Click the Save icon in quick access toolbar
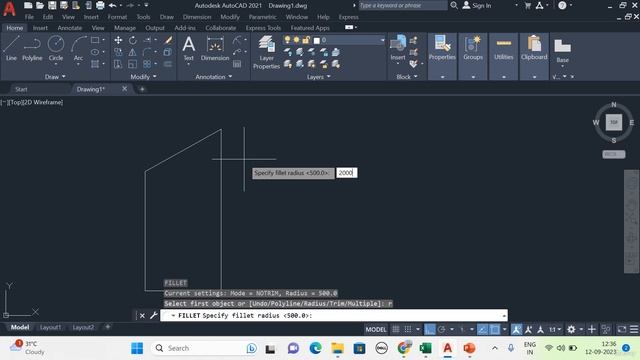 (52, 5)
